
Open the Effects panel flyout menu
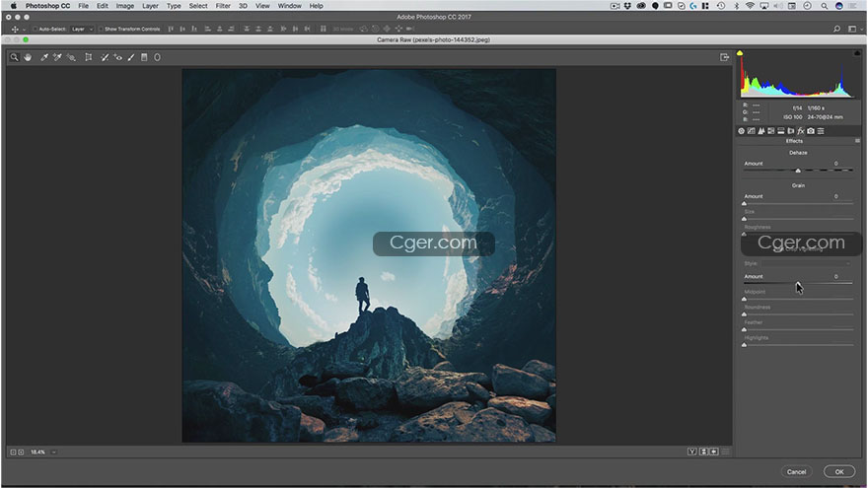tap(857, 141)
